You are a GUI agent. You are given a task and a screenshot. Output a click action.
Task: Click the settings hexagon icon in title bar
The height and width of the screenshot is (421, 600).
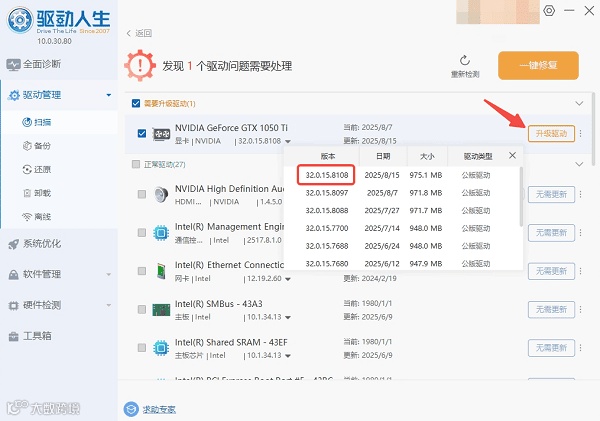point(549,10)
